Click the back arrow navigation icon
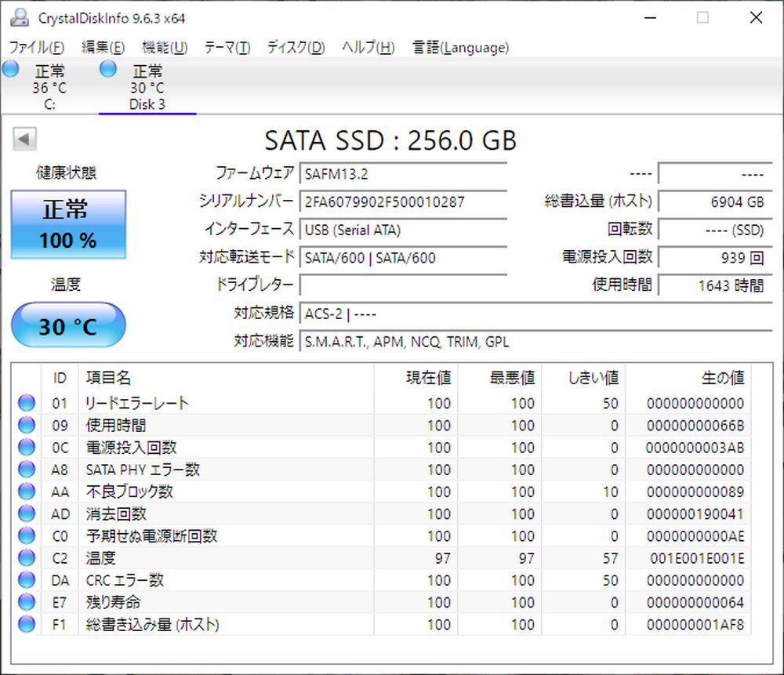Image resolution: width=784 pixels, height=675 pixels. (24, 139)
